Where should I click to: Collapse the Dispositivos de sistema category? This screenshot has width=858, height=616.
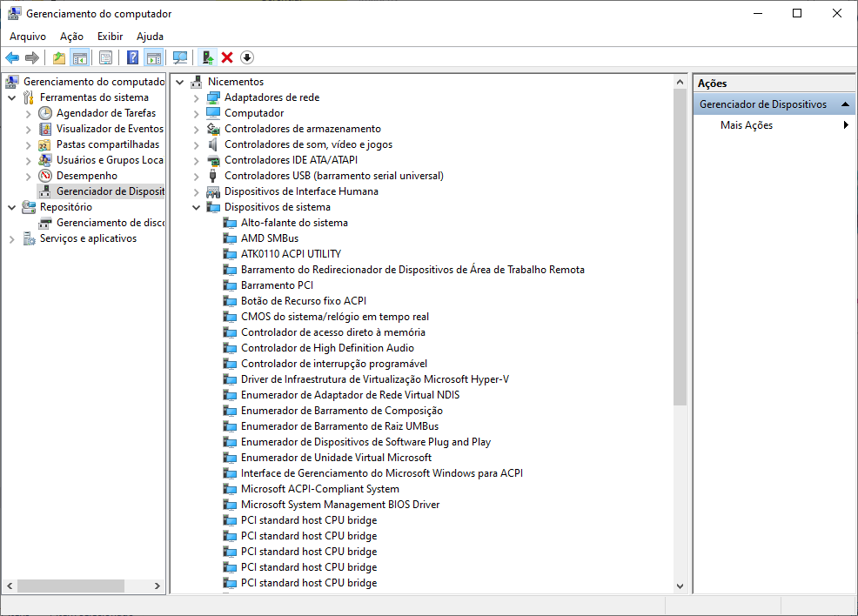(x=197, y=208)
